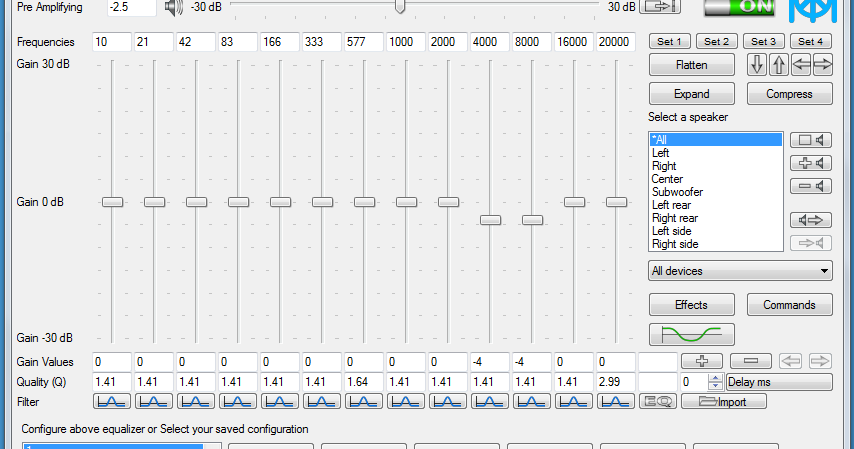Click the arrow button right of 30 dB
Screen dimensions: 854x449
pyautogui.click(x=660, y=7)
